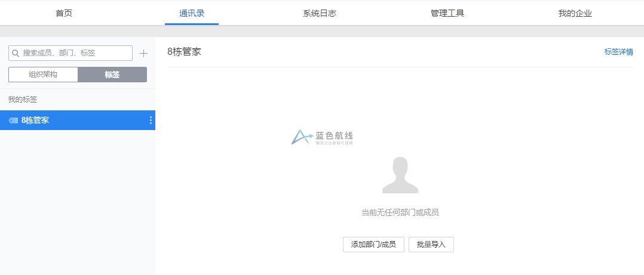The height and width of the screenshot is (275, 644).
Task: Go to the 首页 tab
Action: (x=64, y=13)
